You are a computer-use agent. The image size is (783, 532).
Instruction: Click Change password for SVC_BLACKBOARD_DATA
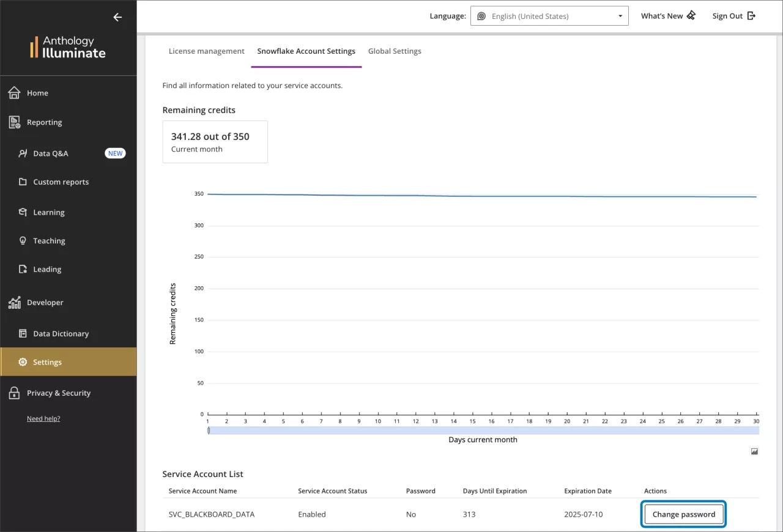[683, 514]
